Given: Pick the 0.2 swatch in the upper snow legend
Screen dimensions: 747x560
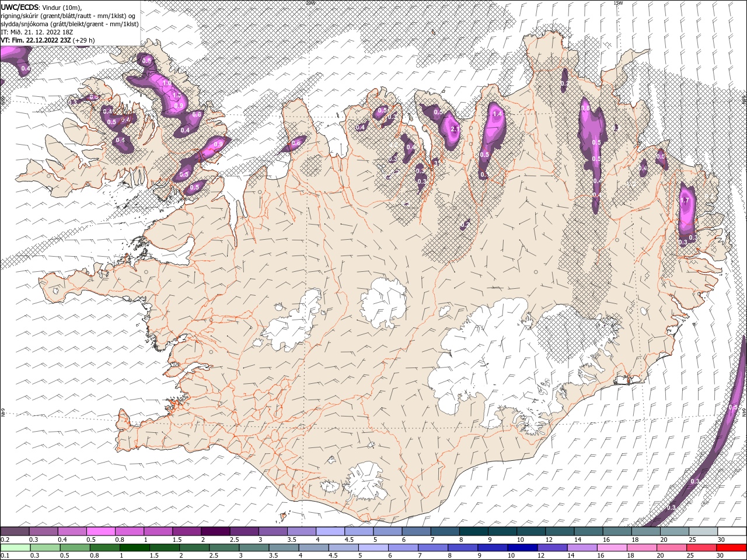Looking at the screenshot, I should (x=15, y=531).
